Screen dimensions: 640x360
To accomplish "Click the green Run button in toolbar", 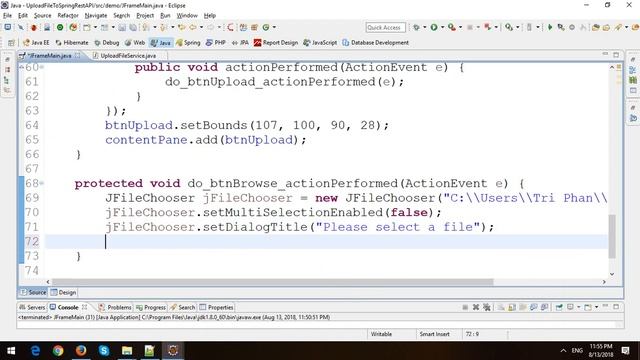I will pos(434,27).
